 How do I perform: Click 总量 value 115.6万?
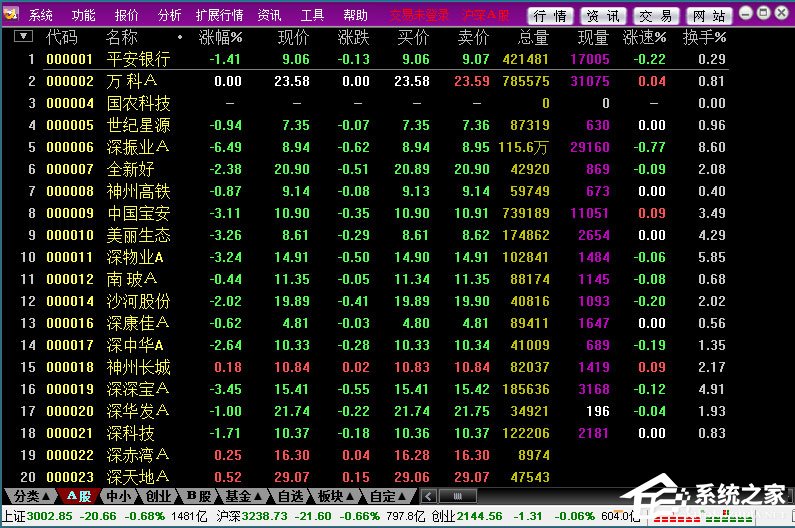[524, 147]
